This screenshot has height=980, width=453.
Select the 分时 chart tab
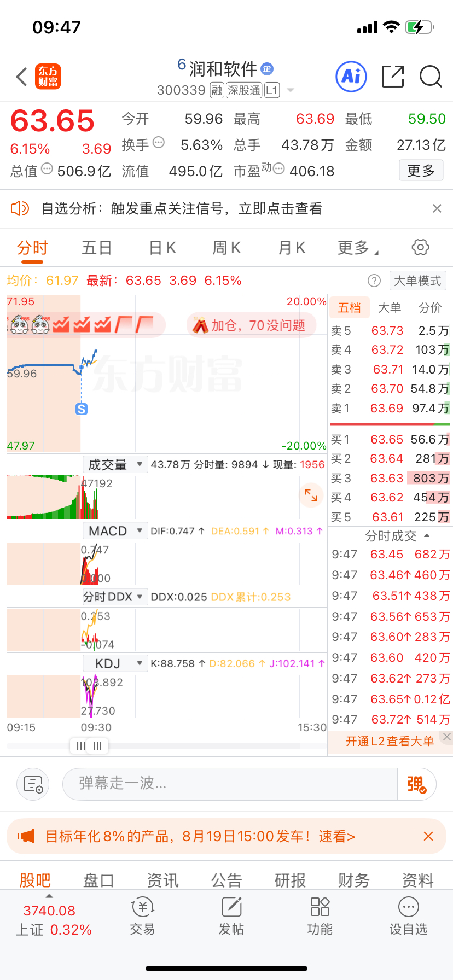coord(32,248)
